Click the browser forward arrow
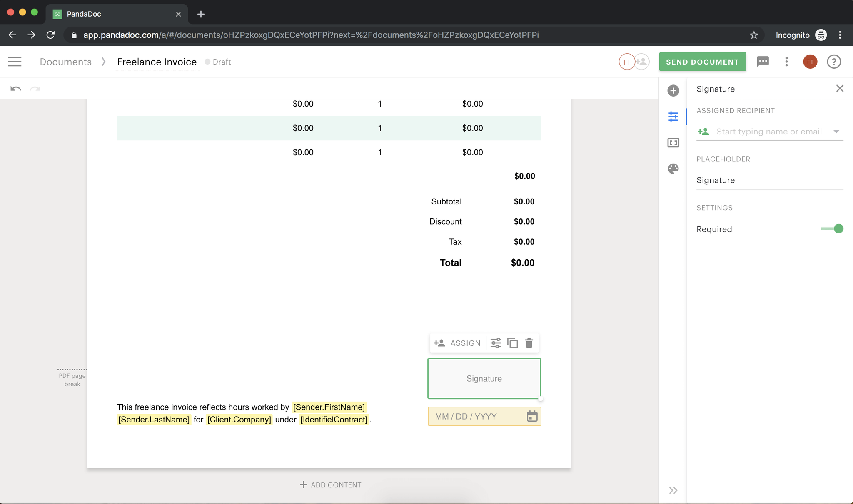This screenshot has height=504, width=853. tap(31, 35)
